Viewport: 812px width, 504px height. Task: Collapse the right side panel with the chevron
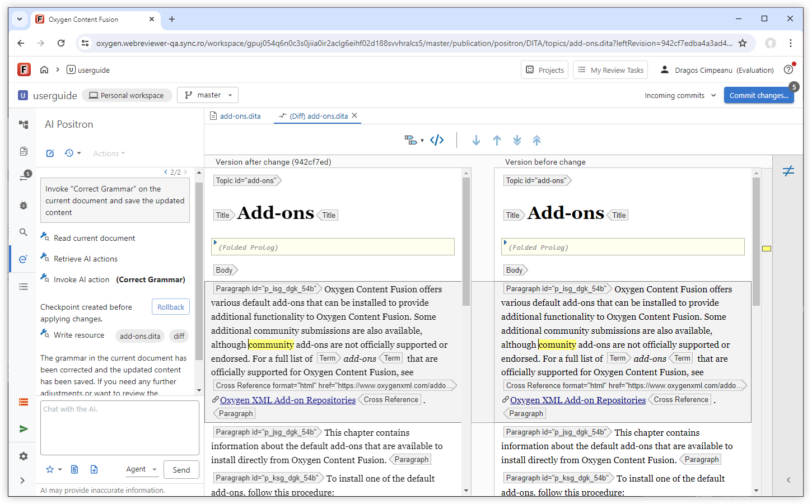(x=788, y=480)
